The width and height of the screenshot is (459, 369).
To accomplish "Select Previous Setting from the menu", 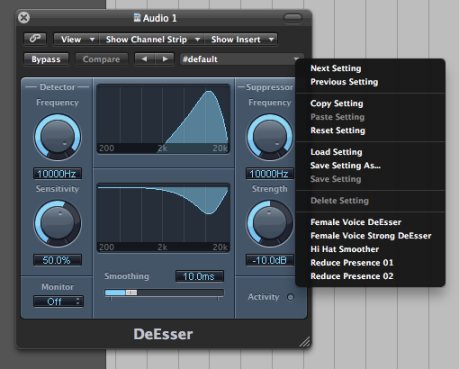I will pos(344,82).
